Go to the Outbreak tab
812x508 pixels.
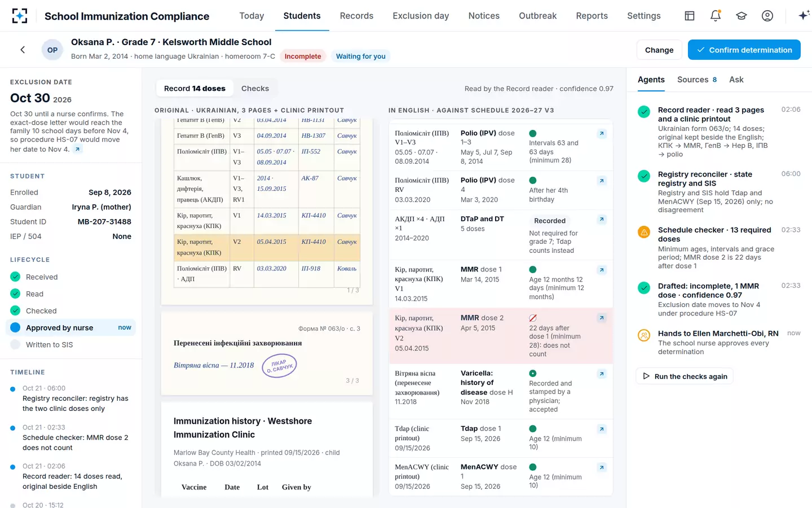[x=537, y=16]
